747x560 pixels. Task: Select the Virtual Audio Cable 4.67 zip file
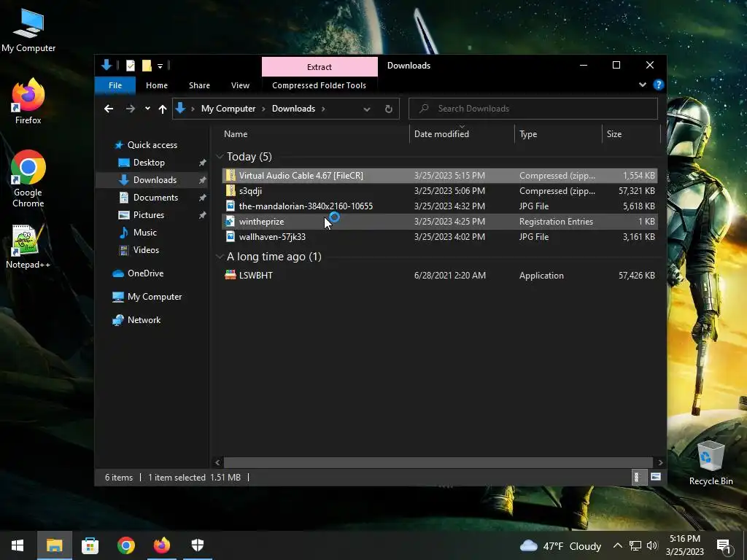[x=439, y=176]
